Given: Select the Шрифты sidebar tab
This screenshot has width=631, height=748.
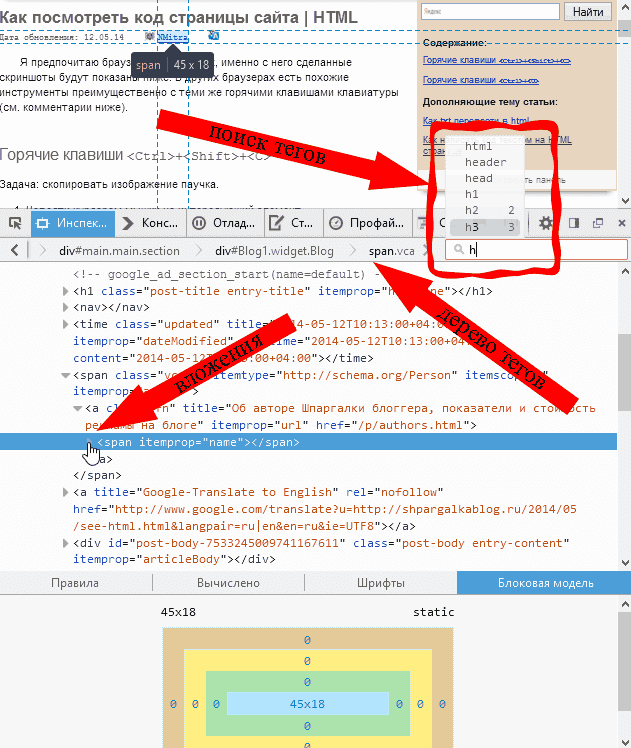Looking at the screenshot, I should (x=381, y=583).
